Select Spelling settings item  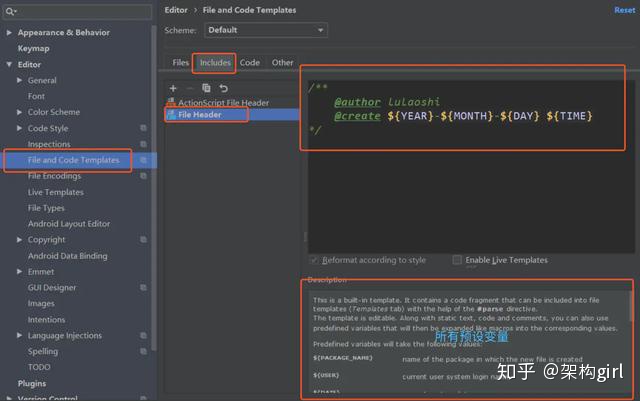(x=43, y=351)
